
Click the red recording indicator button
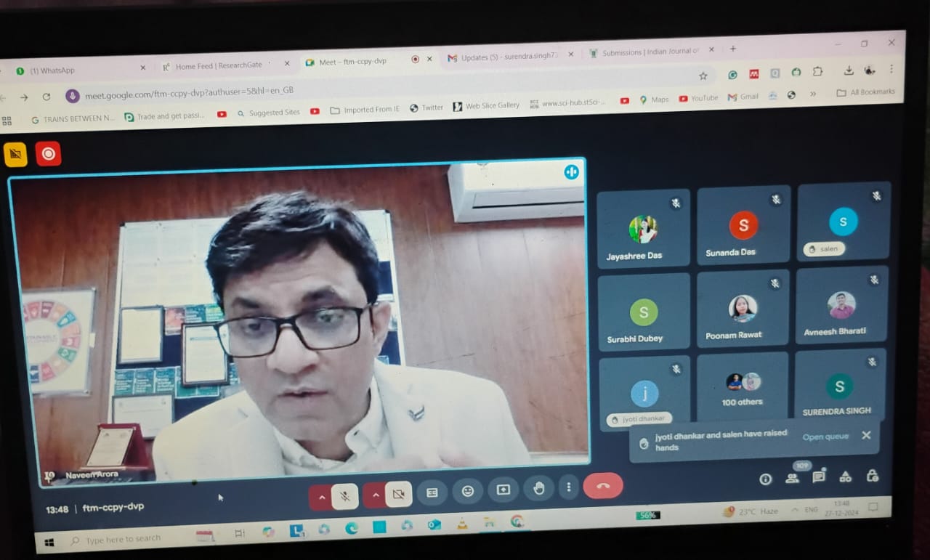click(49, 153)
